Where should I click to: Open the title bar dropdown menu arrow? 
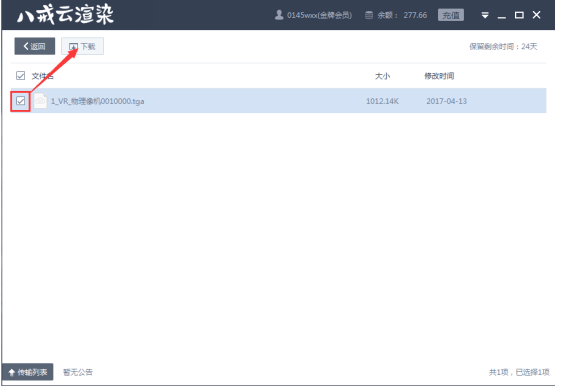tap(485, 15)
